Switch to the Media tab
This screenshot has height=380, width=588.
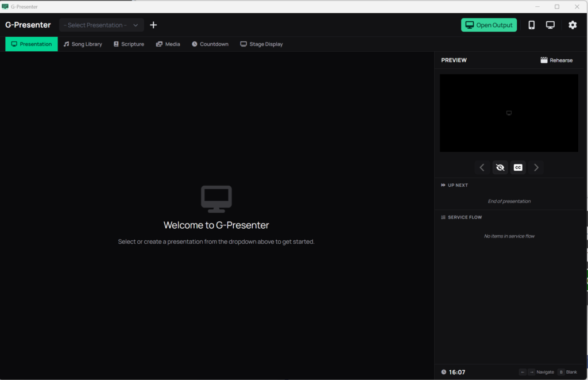point(168,44)
